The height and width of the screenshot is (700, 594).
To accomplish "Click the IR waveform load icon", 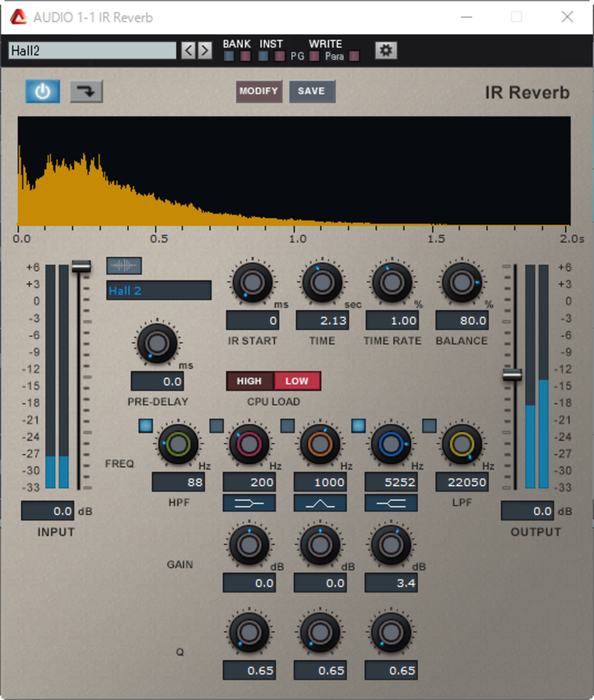I will (x=124, y=266).
